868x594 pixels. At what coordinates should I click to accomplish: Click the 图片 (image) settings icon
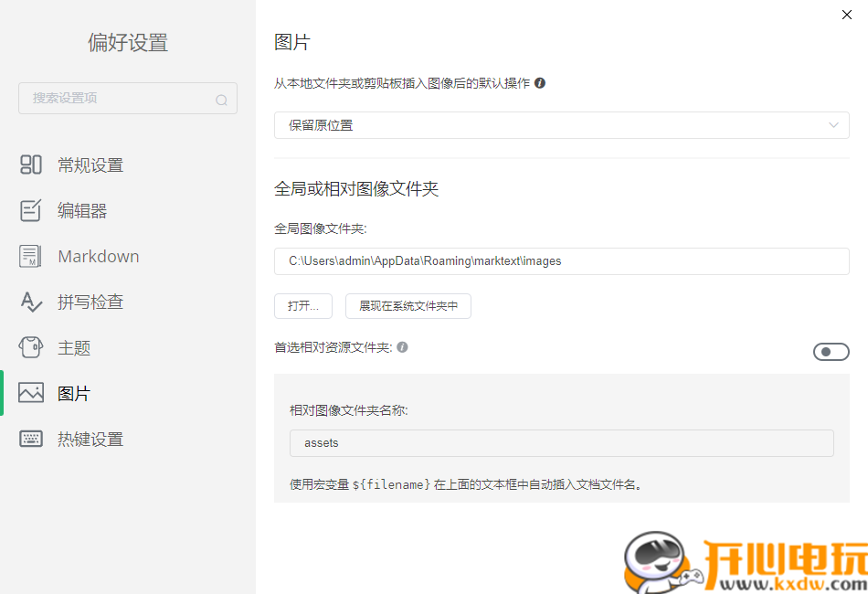(31, 393)
